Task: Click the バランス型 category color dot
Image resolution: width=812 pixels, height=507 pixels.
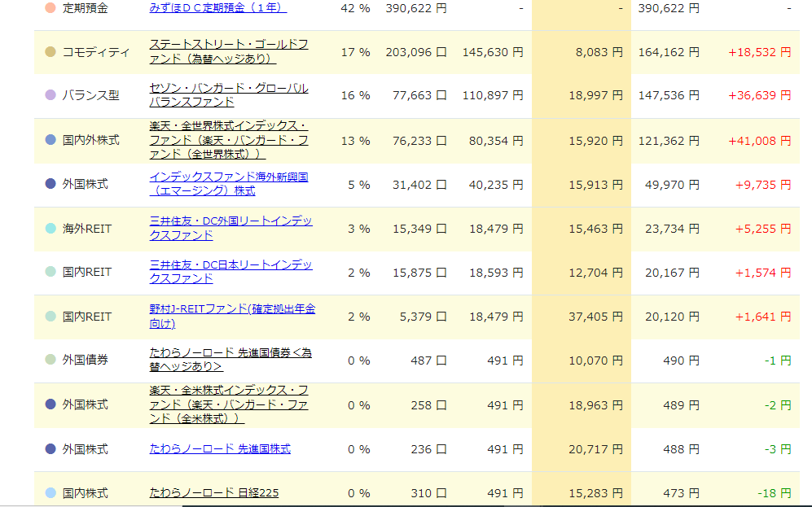Action: (x=50, y=95)
